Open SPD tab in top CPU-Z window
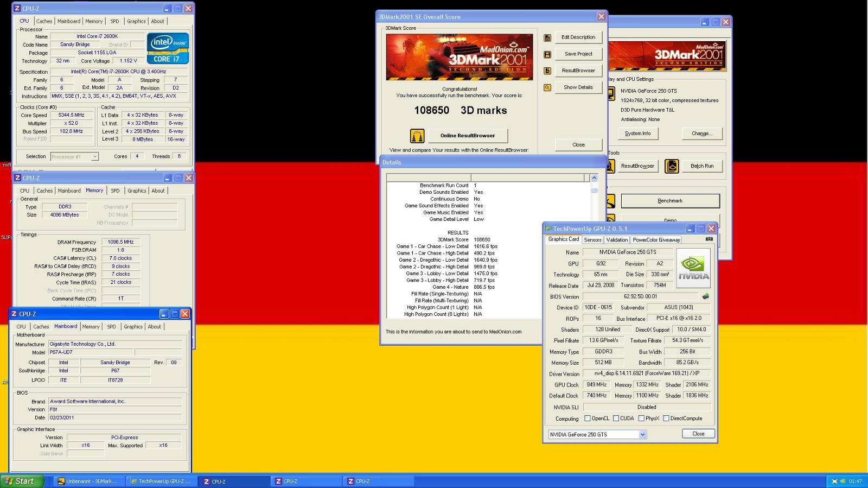The height and width of the screenshot is (488, 868). click(114, 21)
